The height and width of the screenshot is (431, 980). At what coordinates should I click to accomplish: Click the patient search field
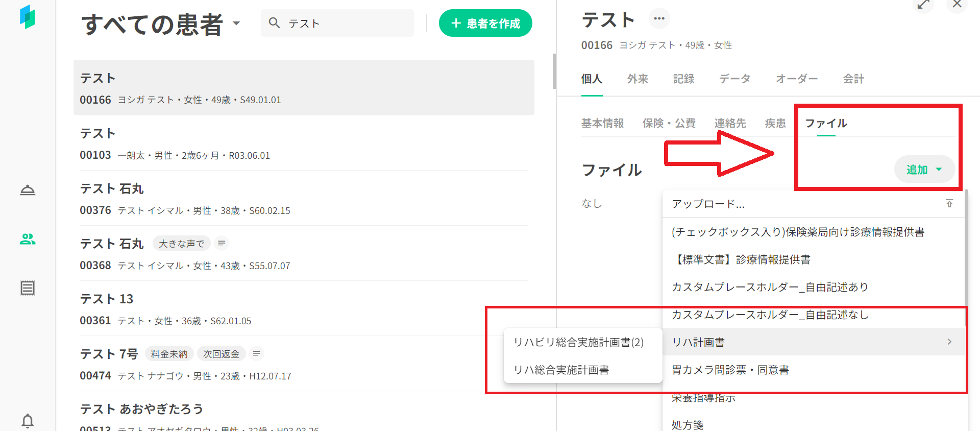[x=337, y=23]
